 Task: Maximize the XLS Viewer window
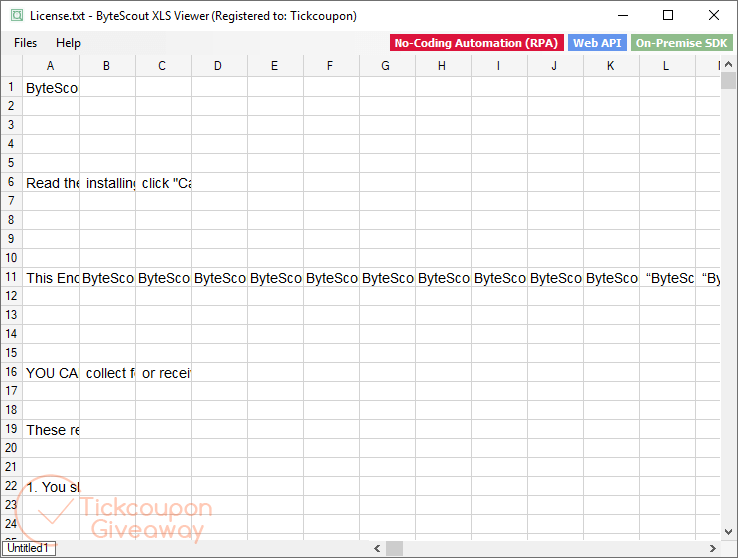667,16
